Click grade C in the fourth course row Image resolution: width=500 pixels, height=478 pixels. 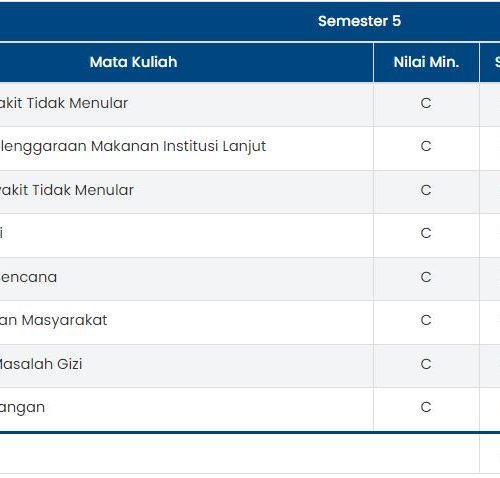426,233
